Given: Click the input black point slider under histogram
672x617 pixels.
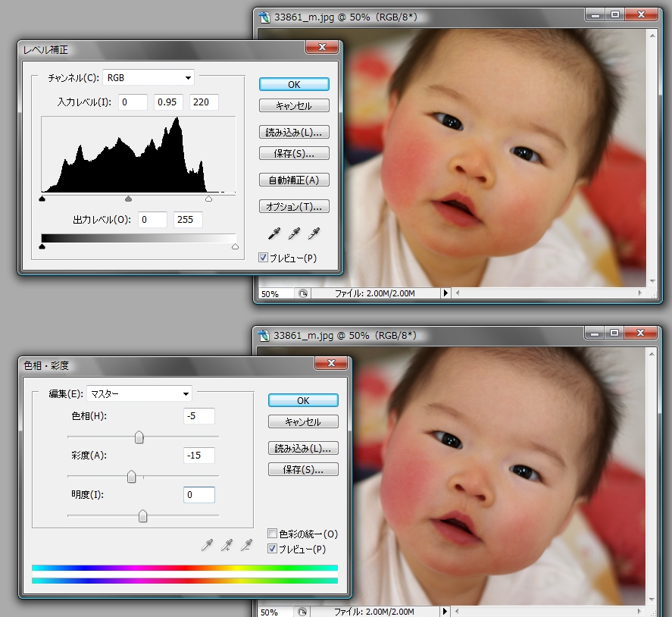Looking at the screenshot, I should tap(42, 199).
